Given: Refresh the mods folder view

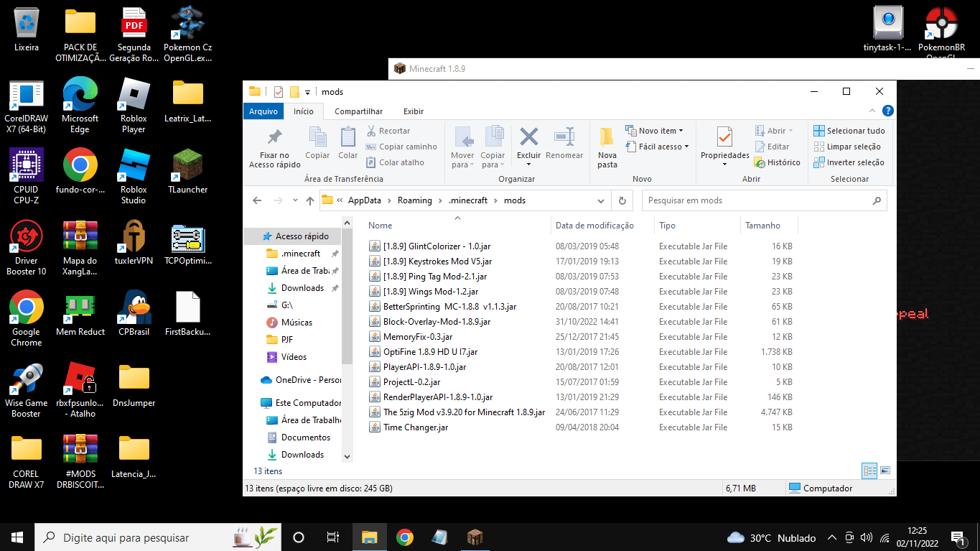Looking at the screenshot, I should [x=622, y=200].
